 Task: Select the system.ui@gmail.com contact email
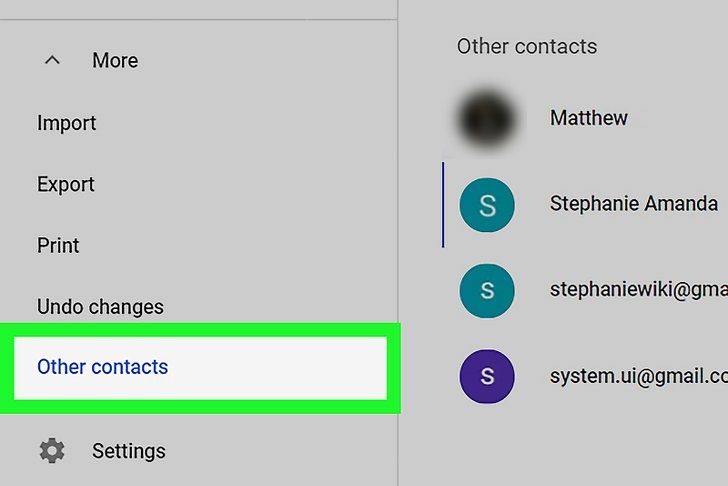point(638,377)
